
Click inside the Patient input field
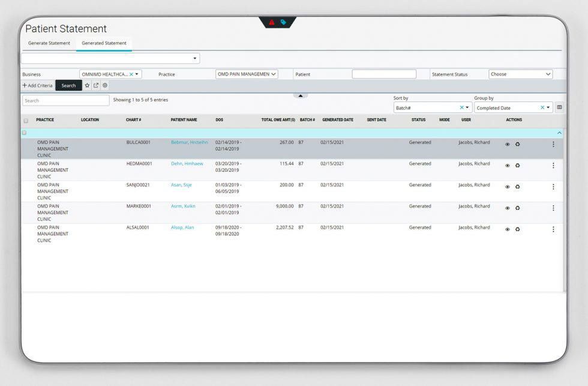coord(384,73)
